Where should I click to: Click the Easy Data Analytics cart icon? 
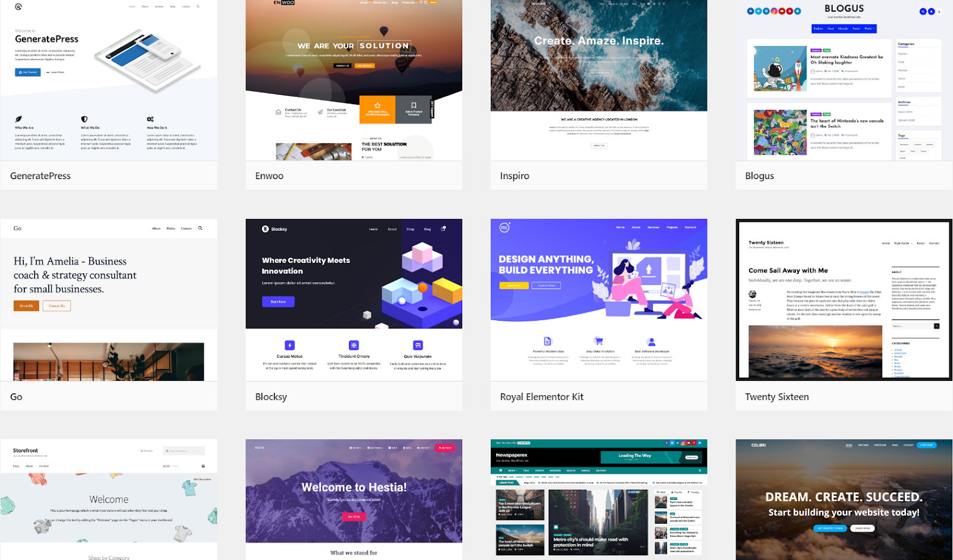(599, 341)
